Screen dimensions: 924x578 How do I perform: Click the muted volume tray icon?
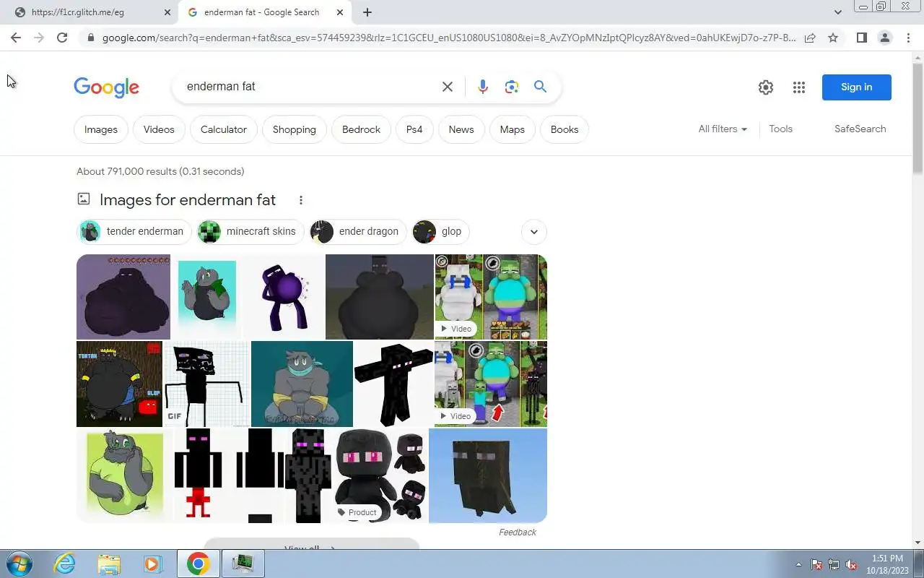[x=852, y=564]
